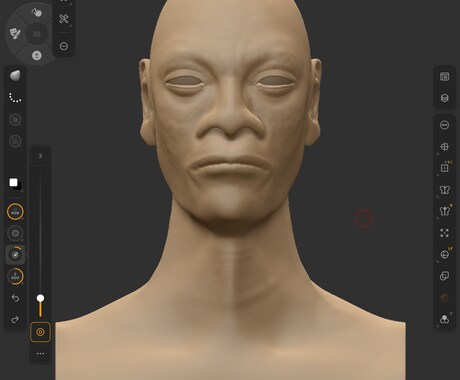Tap the brush size value field showing 3
This screenshot has width=460, height=380.
pos(40,156)
